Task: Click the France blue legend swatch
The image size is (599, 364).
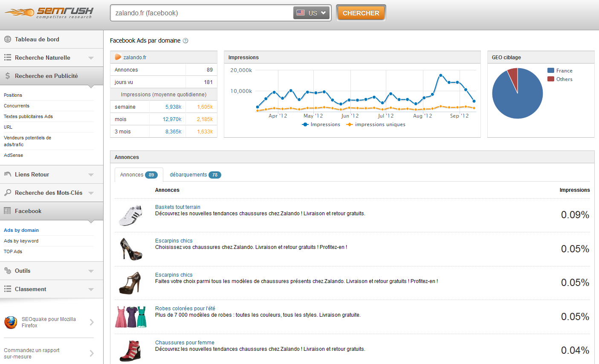Action: pyautogui.click(x=551, y=71)
